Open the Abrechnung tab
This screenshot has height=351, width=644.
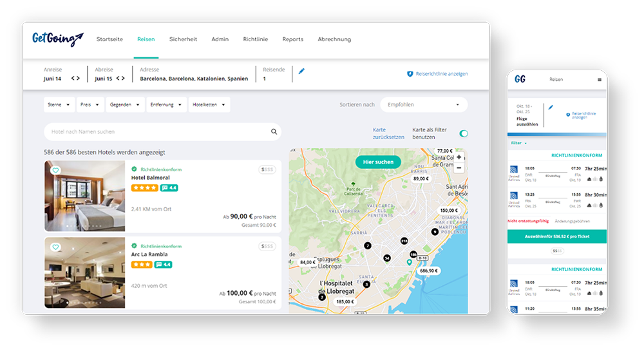point(334,39)
